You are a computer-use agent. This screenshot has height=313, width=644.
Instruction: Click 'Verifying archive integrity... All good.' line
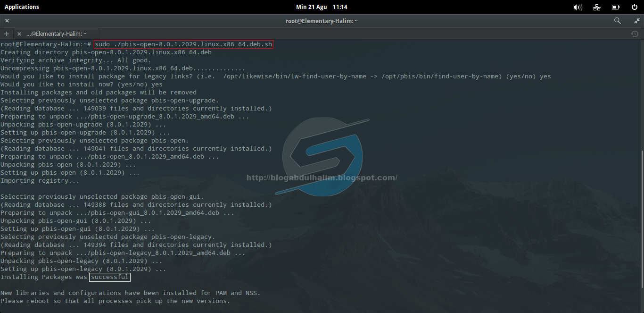tap(75, 60)
